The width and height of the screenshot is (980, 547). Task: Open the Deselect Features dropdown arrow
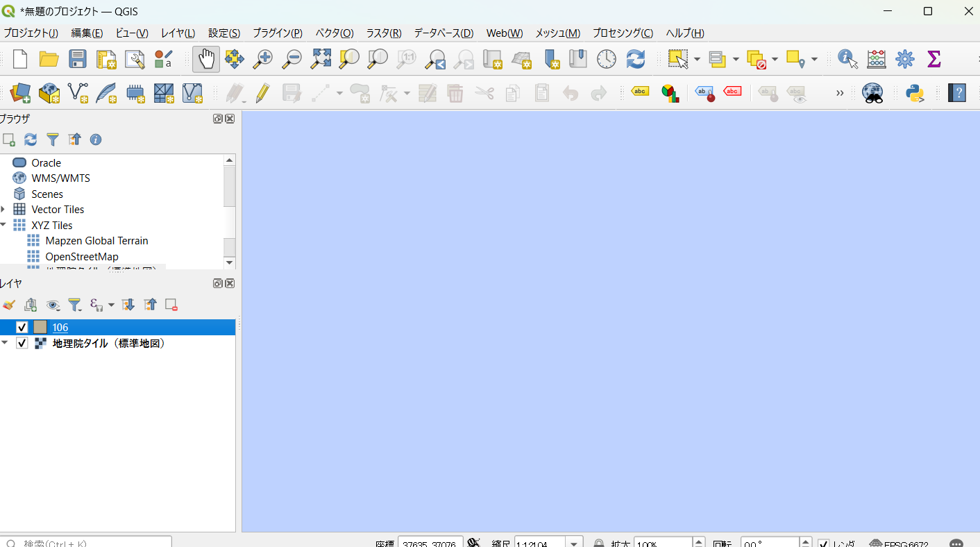(775, 60)
